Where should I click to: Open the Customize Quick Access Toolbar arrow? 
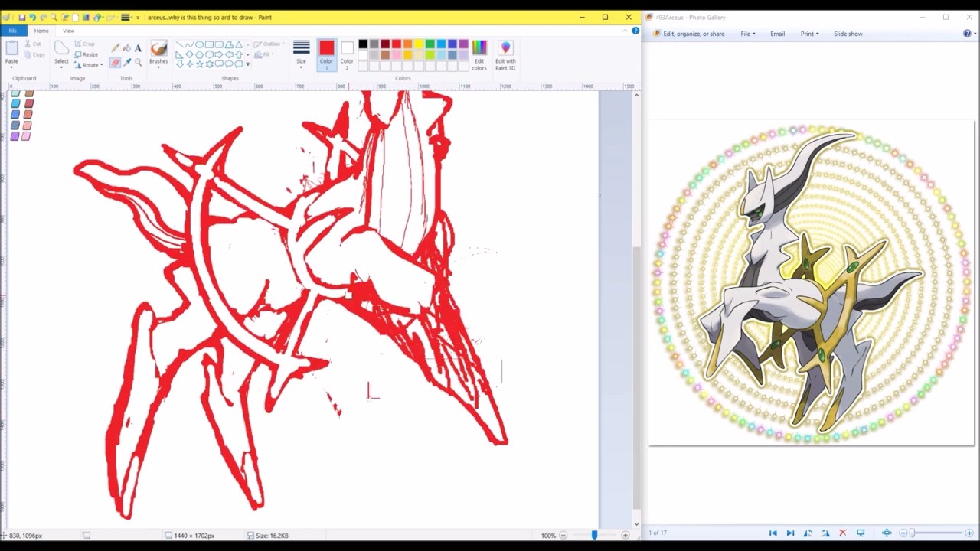tap(138, 17)
